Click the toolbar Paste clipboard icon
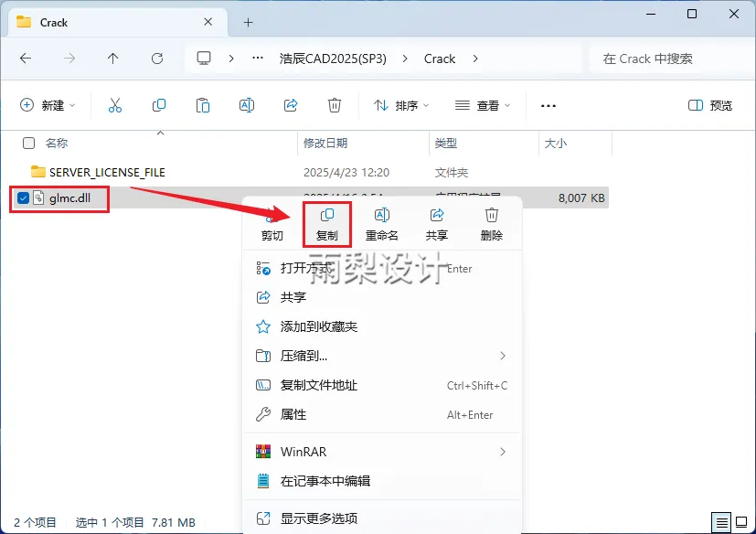The width and height of the screenshot is (756, 534). [x=203, y=105]
